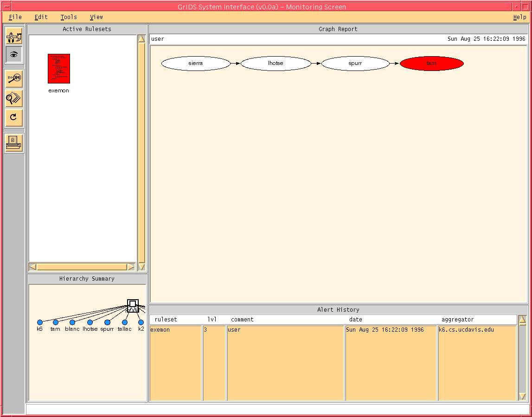This screenshot has height=417, width=532.
Task: Click the pliers and tools configuration icon
Action: (x=14, y=36)
